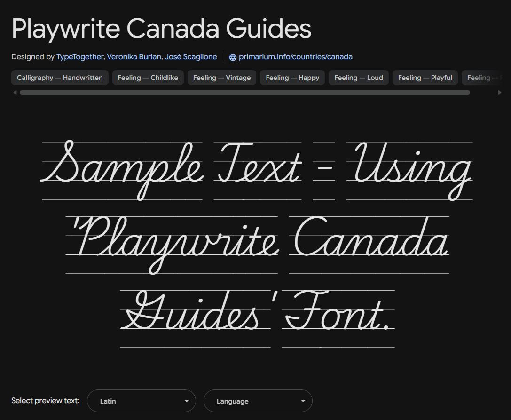Click the sample text font preview

click(x=257, y=243)
